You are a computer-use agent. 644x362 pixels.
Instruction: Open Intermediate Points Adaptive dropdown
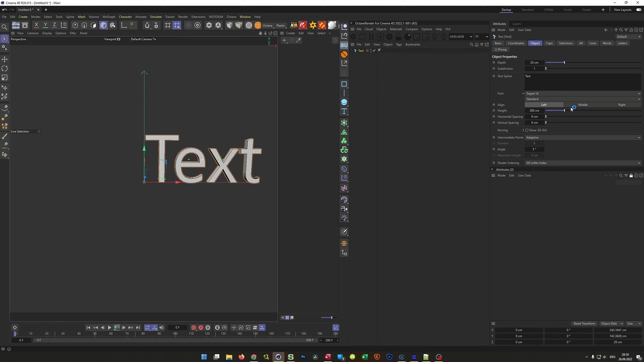(x=583, y=138)
